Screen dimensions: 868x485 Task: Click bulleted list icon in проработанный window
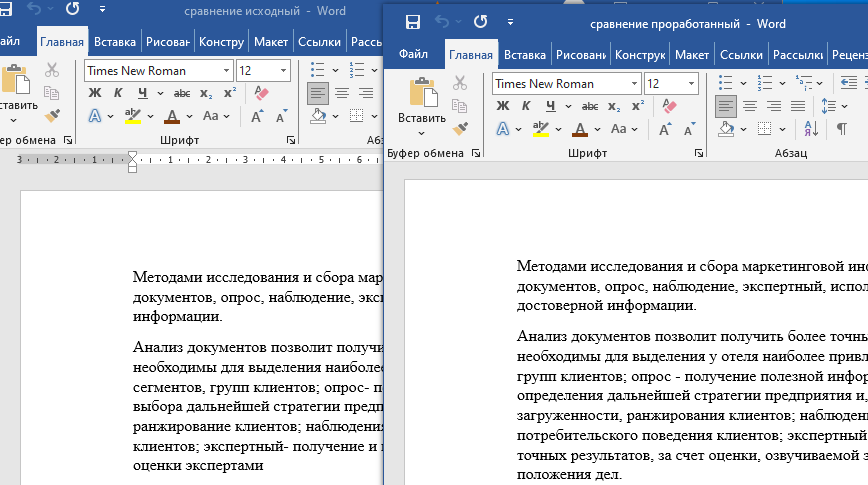pos(726,83)
